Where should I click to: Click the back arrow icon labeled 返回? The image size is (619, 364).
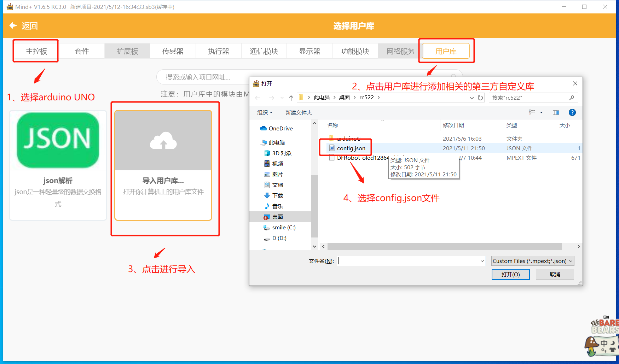click(13, 25)
